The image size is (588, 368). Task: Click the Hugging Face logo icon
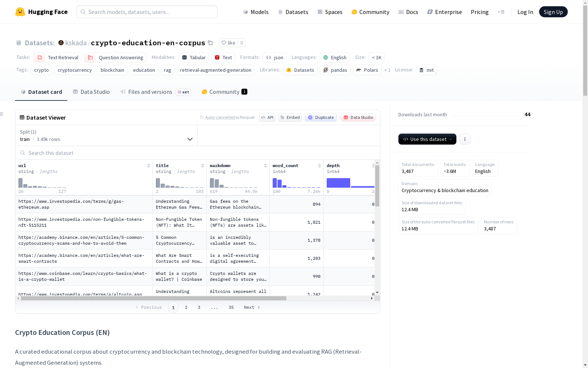click(x=20, y=12)
